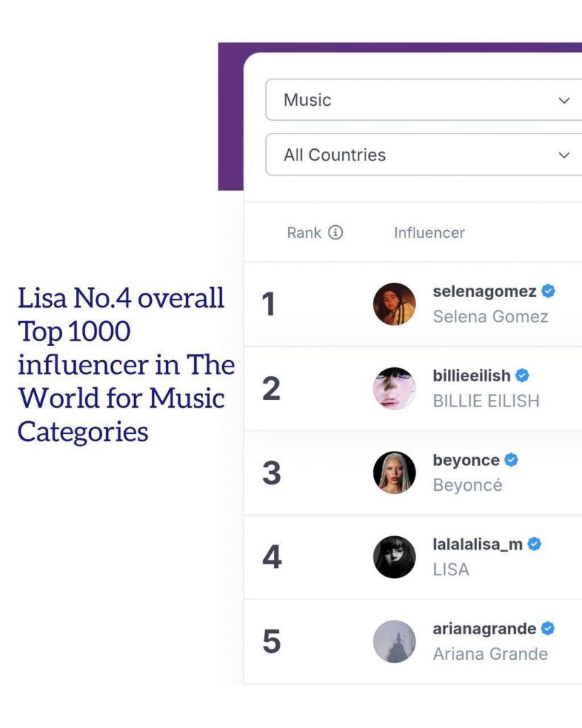Open Beyoncé profile avatar
Screen dimensions: 582x728
click(x=395, y=472)
